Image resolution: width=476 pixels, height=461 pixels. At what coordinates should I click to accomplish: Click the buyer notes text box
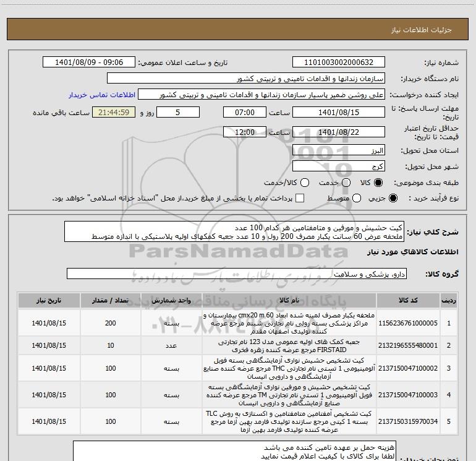point(234,451)
